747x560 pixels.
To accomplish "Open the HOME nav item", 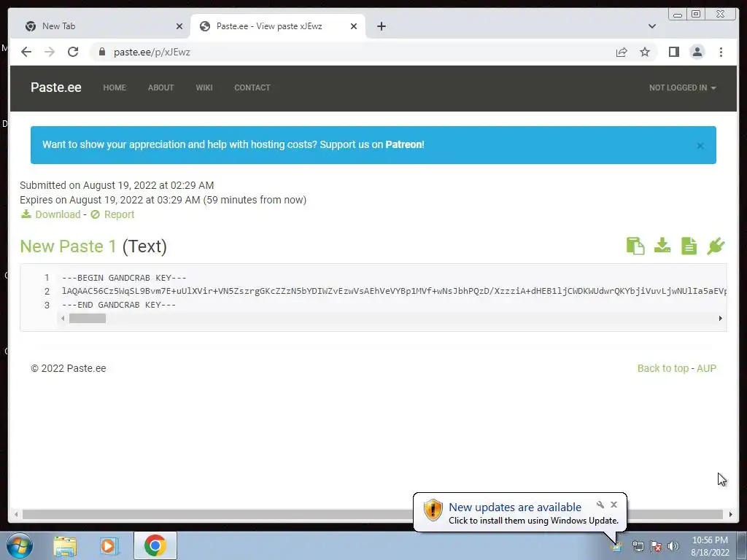I will tap(115, 87).
